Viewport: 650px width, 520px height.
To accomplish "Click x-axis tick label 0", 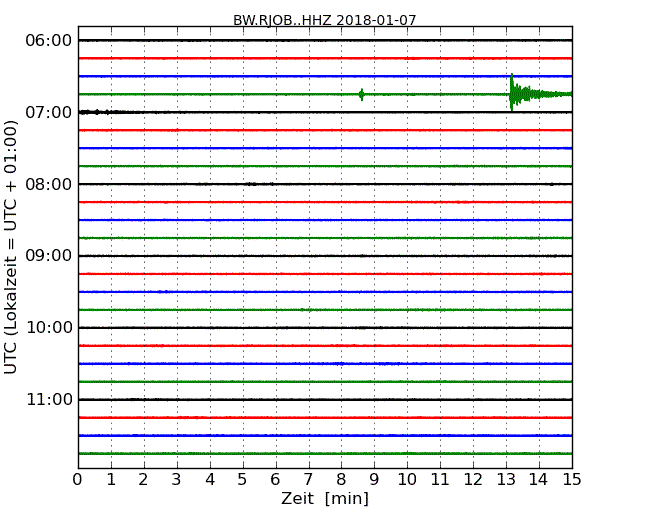I will (x=78, y=479).
